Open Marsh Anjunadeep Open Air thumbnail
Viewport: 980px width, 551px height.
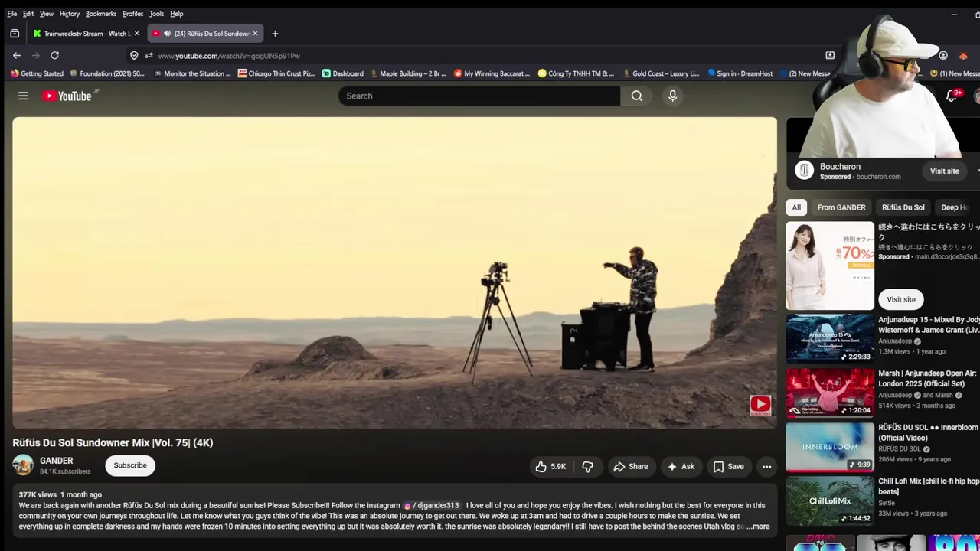pos(830,393)
